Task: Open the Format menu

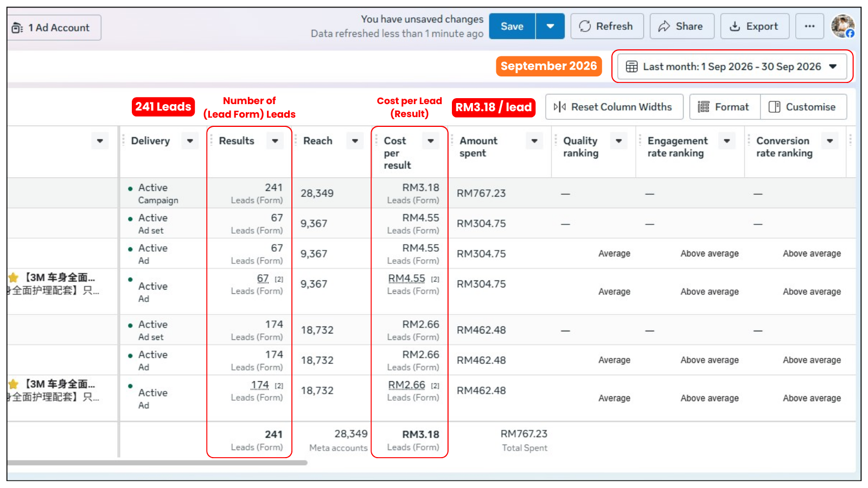Action: click(x=725, y=107)
